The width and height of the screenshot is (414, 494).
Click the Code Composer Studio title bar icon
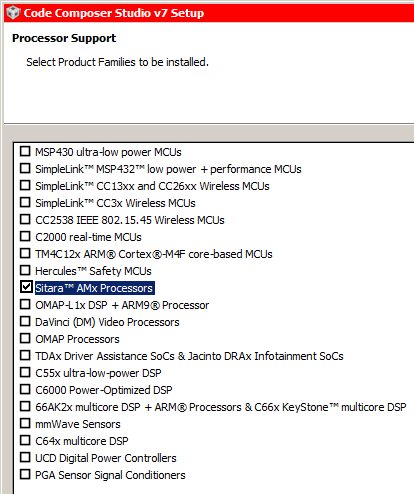tap(13, 13)
